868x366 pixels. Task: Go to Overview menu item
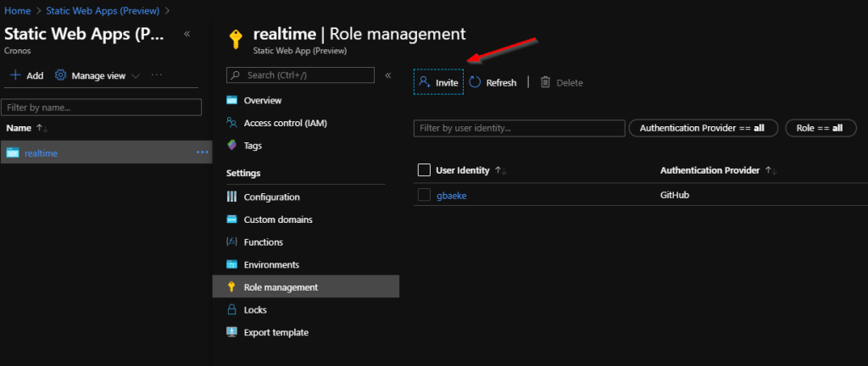coord(262,101)
